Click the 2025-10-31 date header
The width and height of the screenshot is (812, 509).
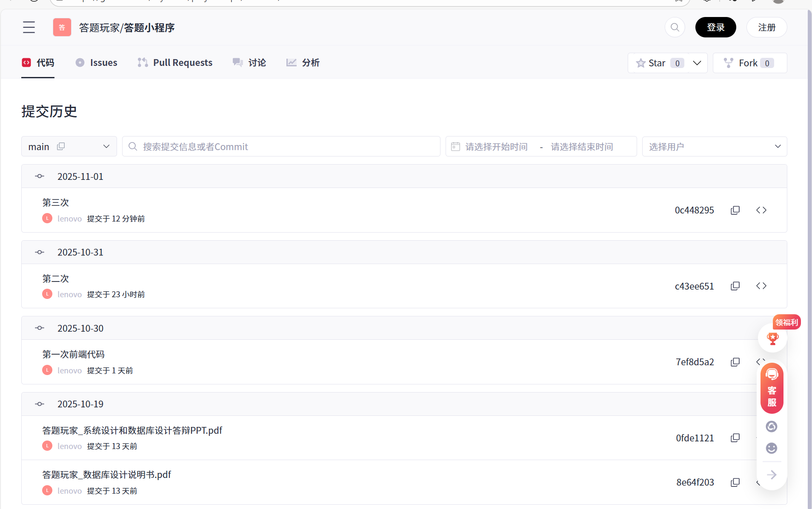pyautogui.click(x=404, y=252)
